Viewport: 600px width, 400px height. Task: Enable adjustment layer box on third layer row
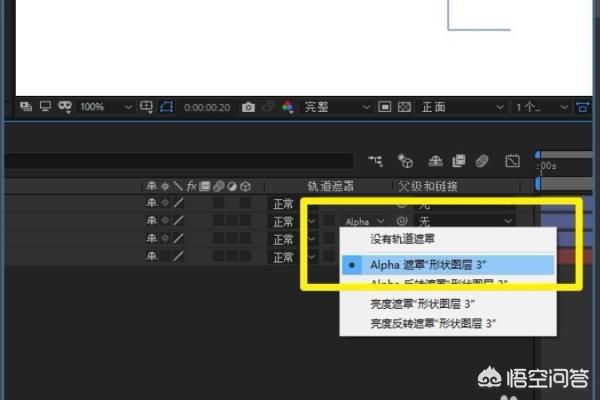232,238
